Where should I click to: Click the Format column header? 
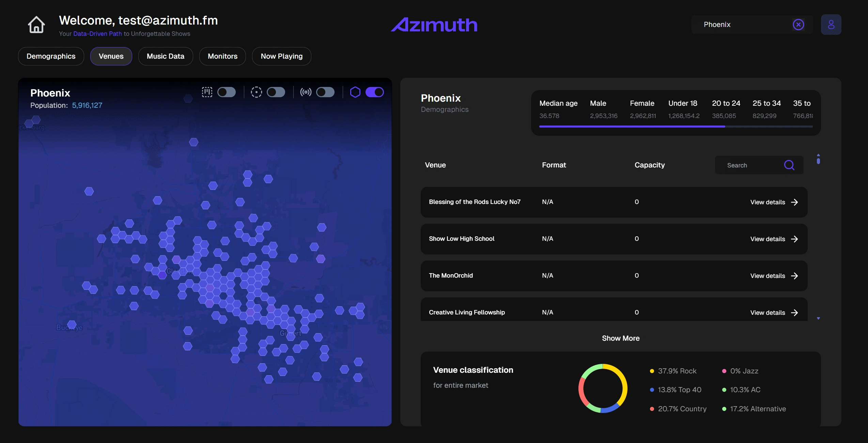554,165
